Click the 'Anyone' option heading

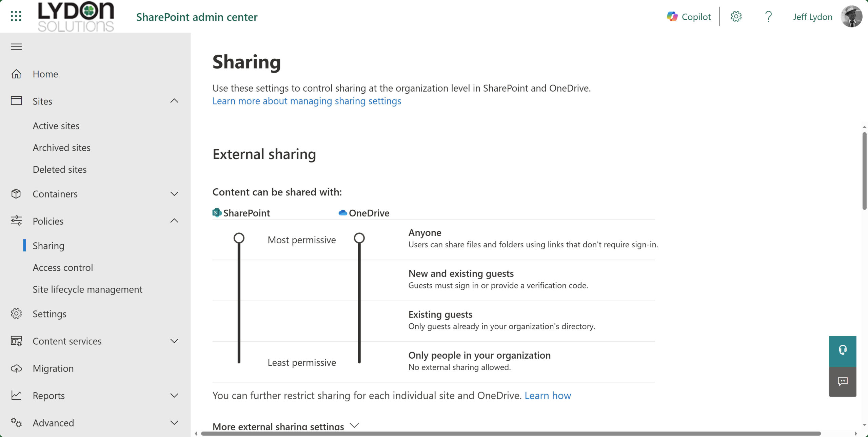coord(425,232)
